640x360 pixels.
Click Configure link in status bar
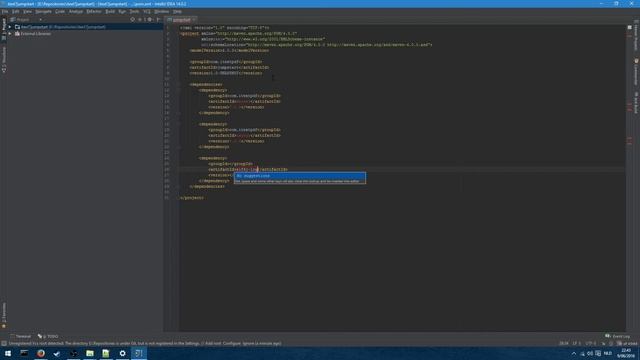pyautogui.click(x=231, y=344)
